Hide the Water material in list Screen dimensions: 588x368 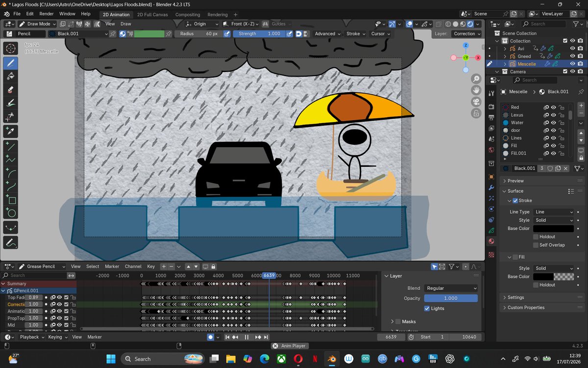click(553, 123)
